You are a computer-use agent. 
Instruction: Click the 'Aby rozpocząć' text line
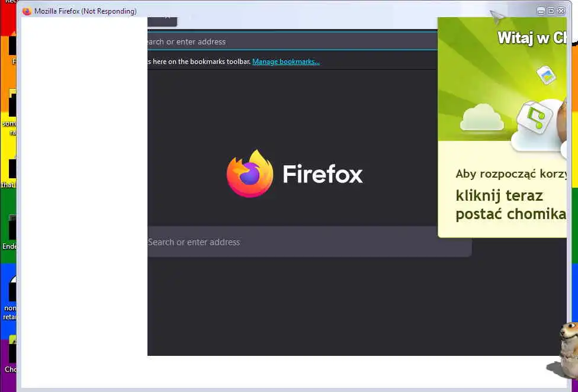(511, 173)
